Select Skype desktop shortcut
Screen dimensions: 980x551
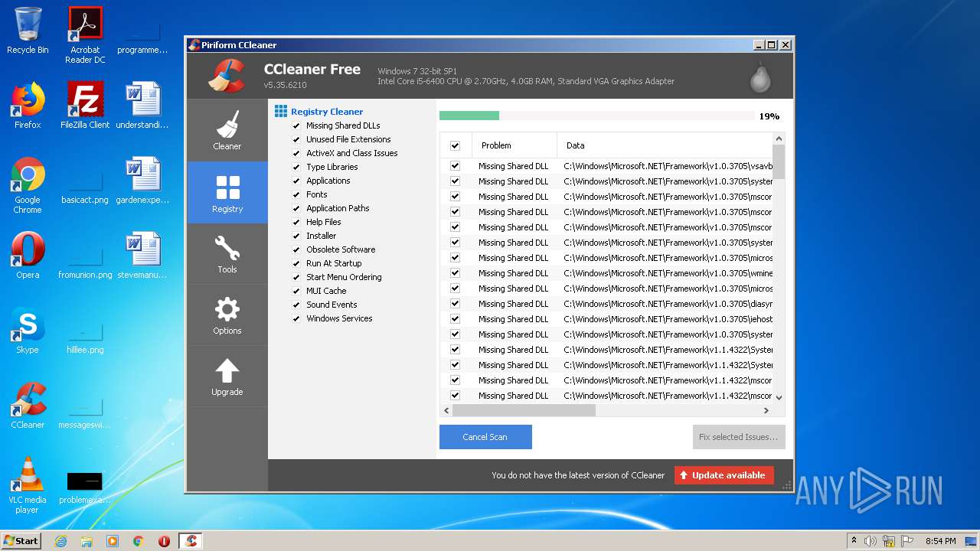click(28, 331)
